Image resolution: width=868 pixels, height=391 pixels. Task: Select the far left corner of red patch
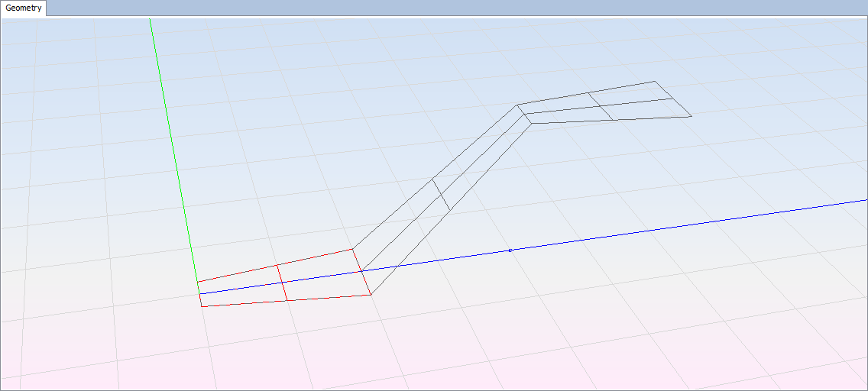[197, 283]
